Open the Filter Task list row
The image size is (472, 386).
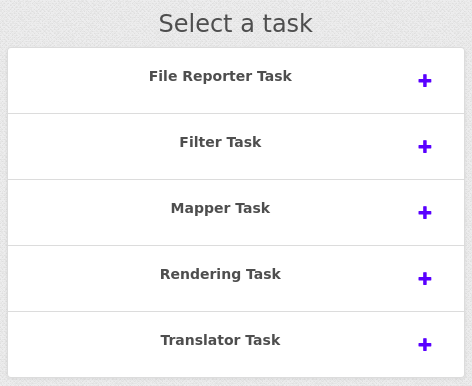[236, 147]
